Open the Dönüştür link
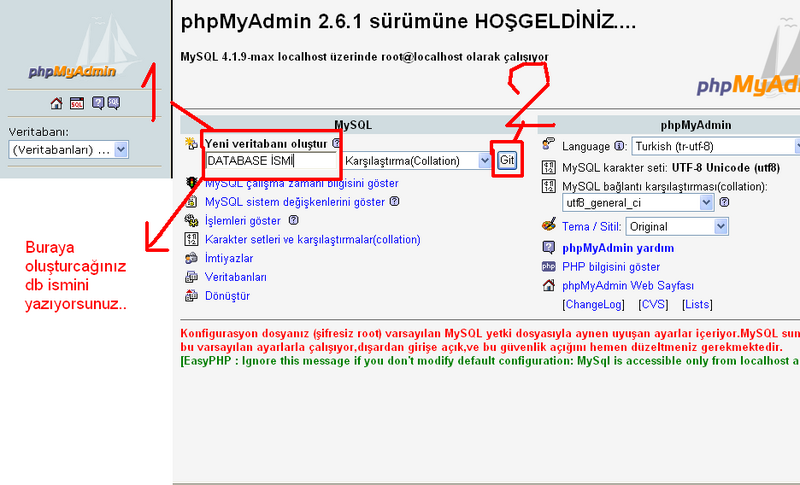Viewport: 800px width, 485px height. [x=228, y=296]
